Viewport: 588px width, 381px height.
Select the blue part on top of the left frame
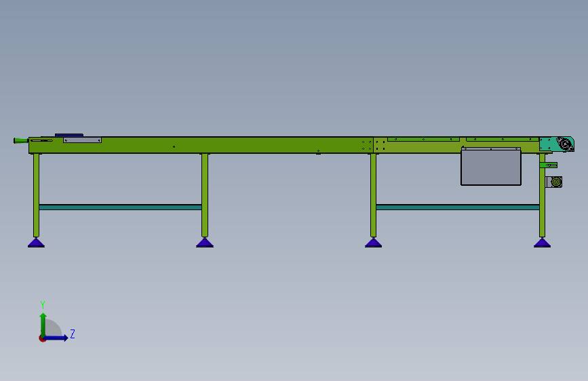(69, 135)
